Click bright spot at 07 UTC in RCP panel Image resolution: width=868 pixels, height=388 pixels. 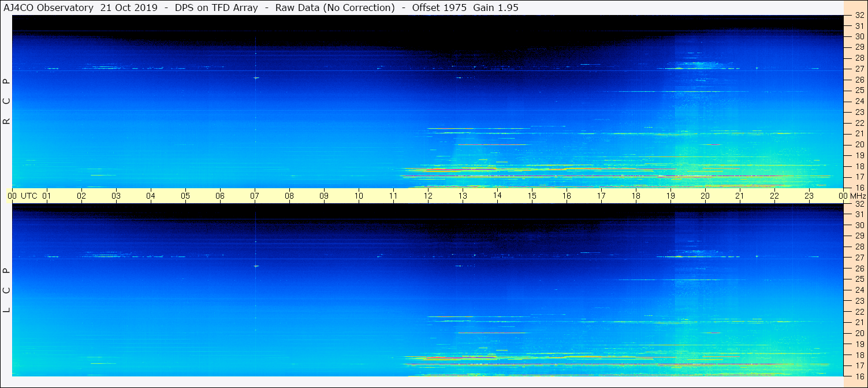pos(255,77)
